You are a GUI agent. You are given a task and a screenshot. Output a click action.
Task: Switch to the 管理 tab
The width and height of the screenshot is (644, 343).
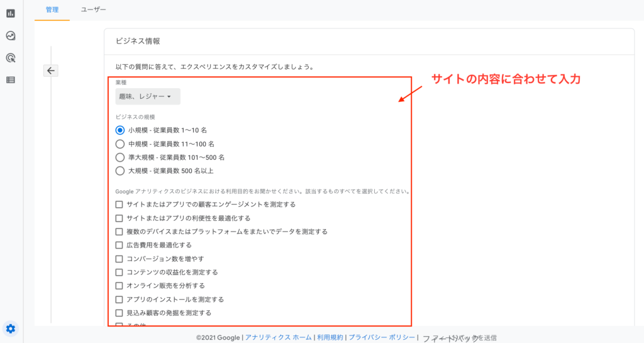52,10
